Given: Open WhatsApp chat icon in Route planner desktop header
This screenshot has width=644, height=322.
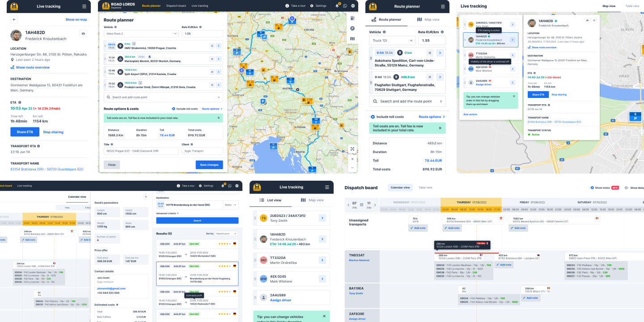Looking at the screenshot, I should tap(345, 6).
